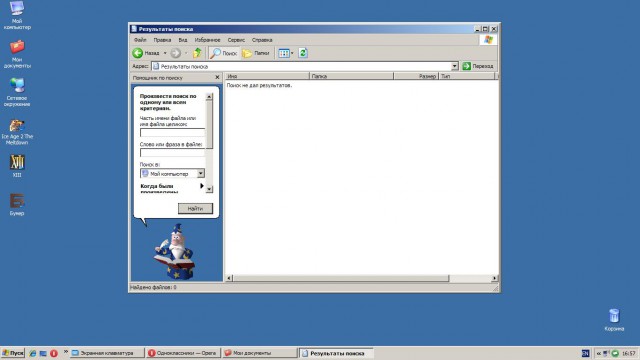Click the file name search field

tap(172, 133)
